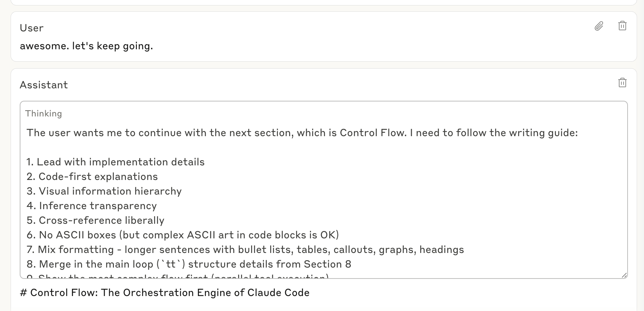This screenshot has width=644, height=311.
Task: Click the line "Lead with implementation details"
Action: (x=115, y=162)
